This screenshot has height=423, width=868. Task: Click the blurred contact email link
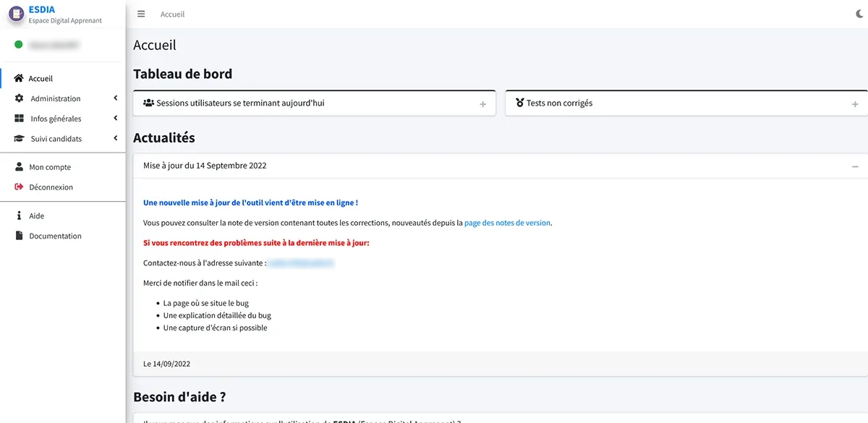pyautogui.click(x=301, y=263)
